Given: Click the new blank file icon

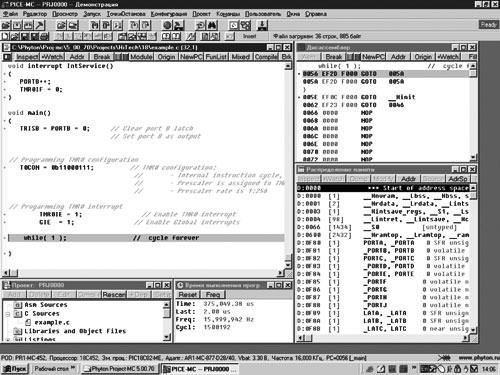Looking at the screenshot, I should 5,36.
